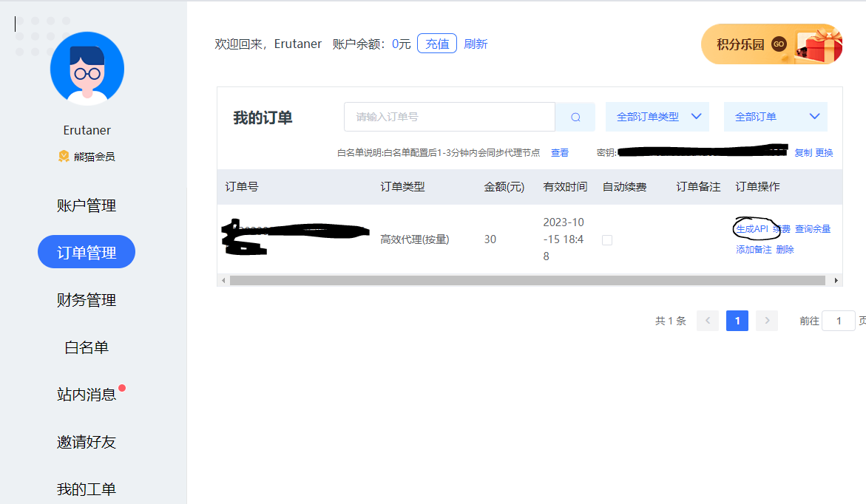
Task: Open 邀请好友 in the sidebar
Action: click(87, 442)
